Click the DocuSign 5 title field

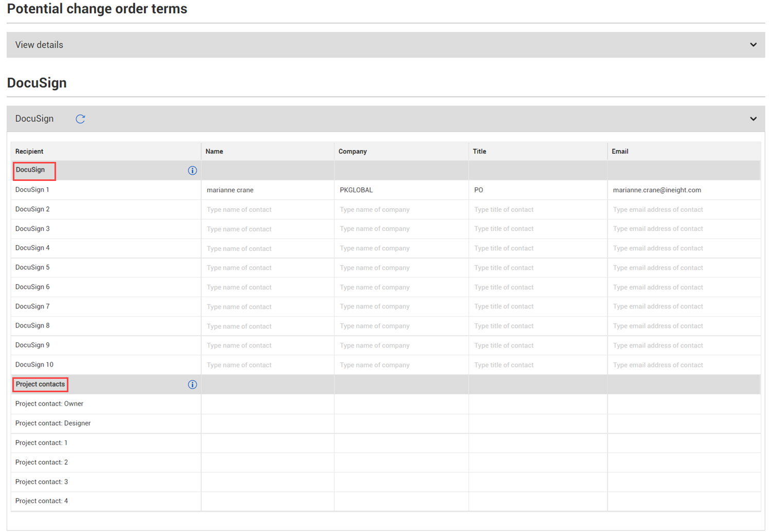coord(538,268)
